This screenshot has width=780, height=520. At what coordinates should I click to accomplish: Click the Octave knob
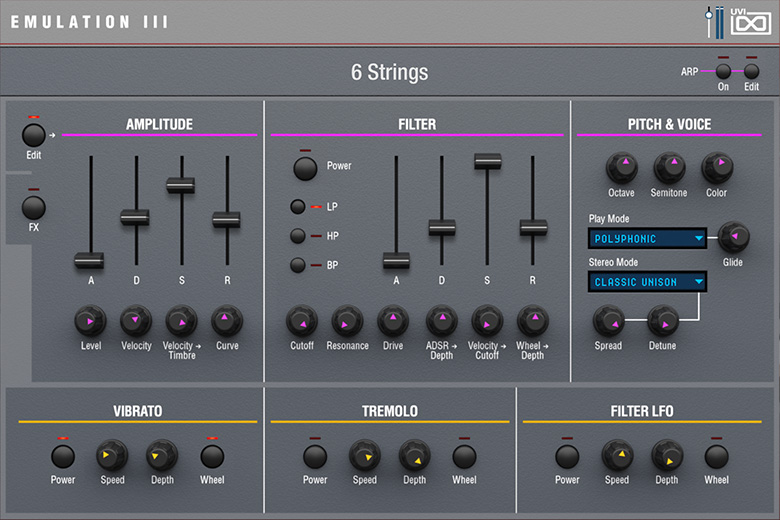621,167
